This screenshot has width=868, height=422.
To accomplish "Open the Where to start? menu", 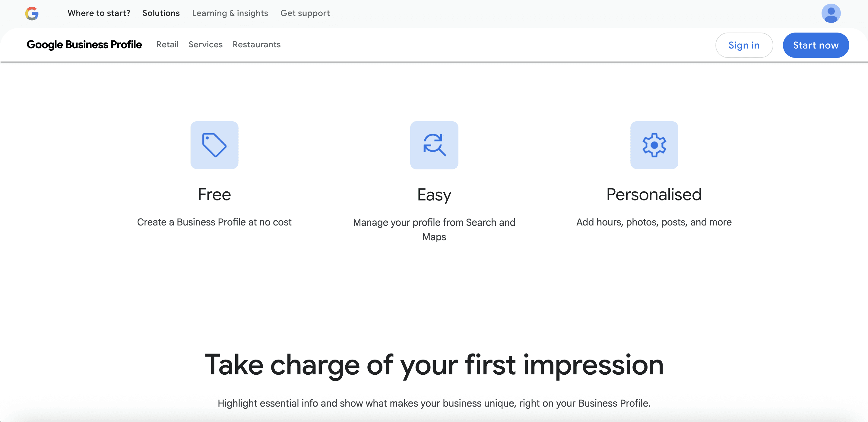I will pos(99,13).
